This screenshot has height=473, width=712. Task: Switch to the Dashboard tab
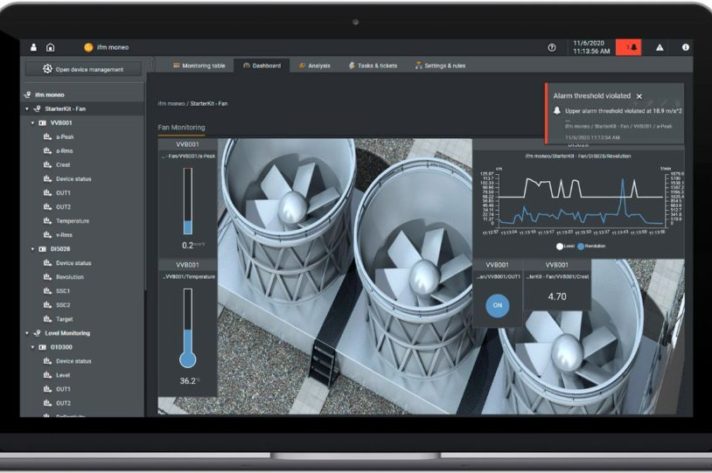262,66
